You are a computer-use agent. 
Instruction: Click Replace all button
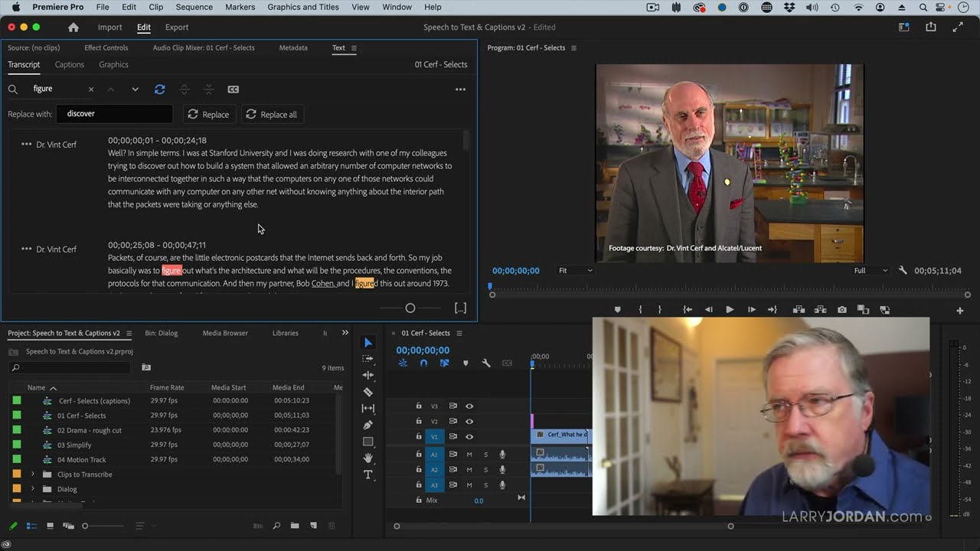[272, 114]
